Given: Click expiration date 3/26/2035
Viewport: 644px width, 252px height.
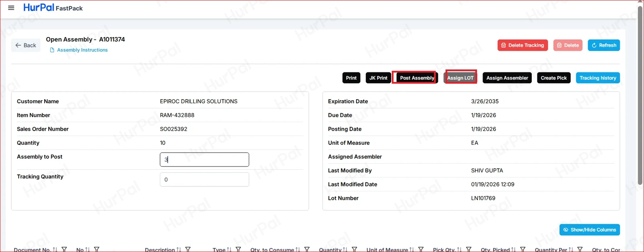Looking at the screenshot, I should [x=485, y=101].
